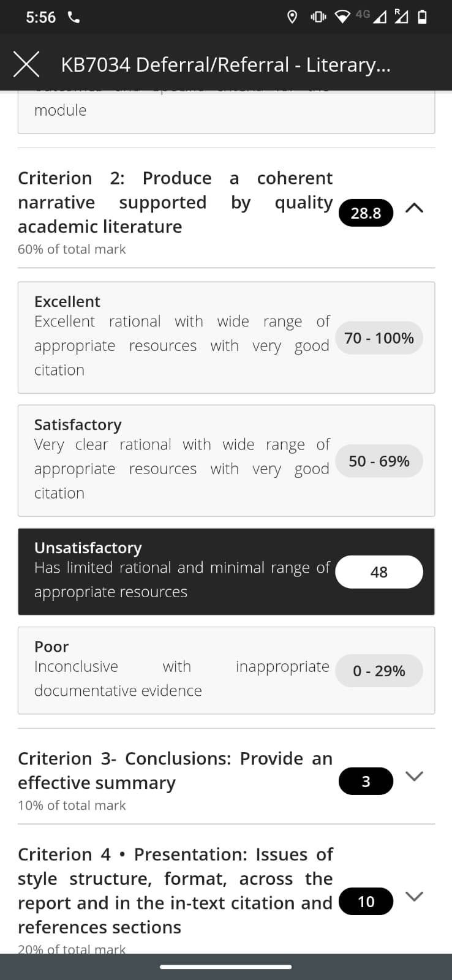
Task: Tap the phone call icon in status bar
Action: click(x=73, y=17)
